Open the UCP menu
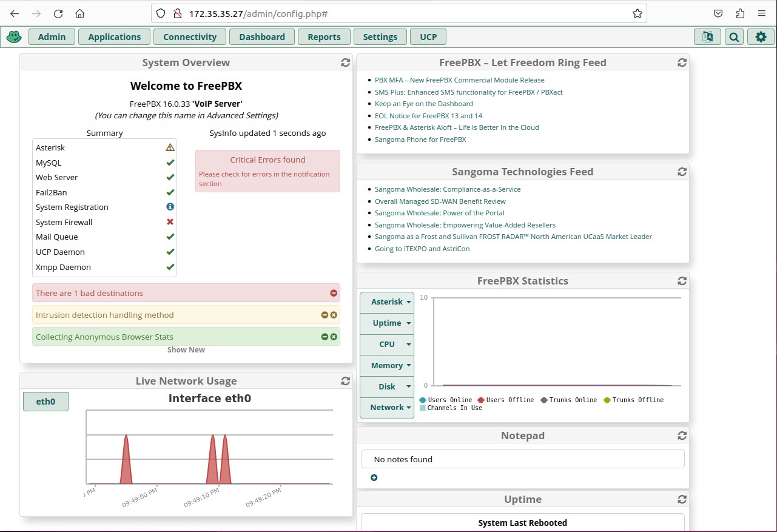This screenshot has height=532, width=777. click(428, 37)
